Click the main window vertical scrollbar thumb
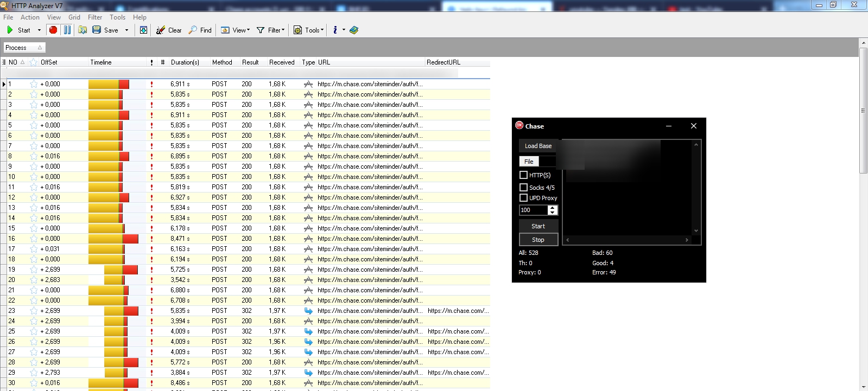Screen dimensions: 868x391 pos(863,111)
